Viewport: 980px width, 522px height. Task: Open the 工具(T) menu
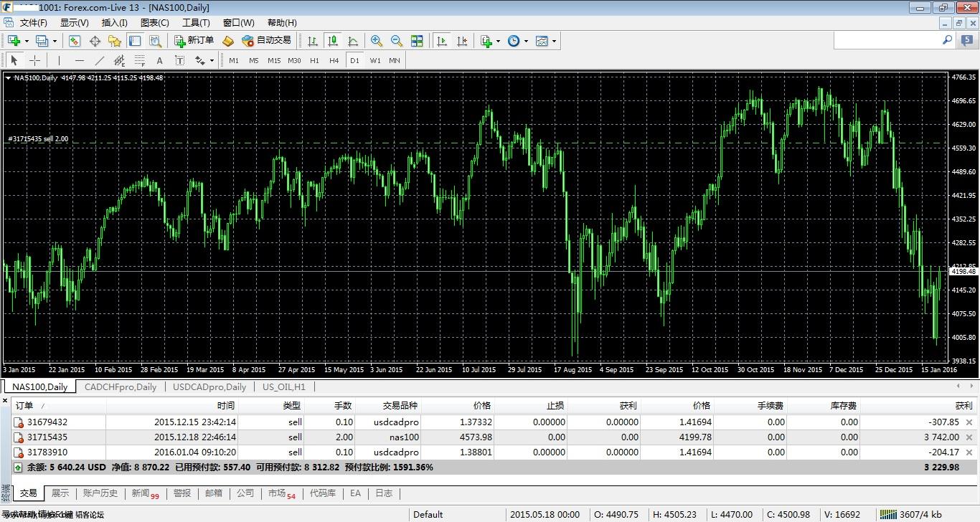196,22
